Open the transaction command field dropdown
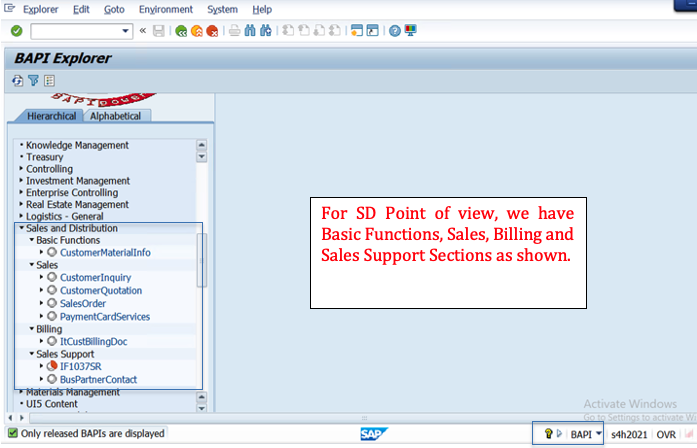 tap(125, 31)
